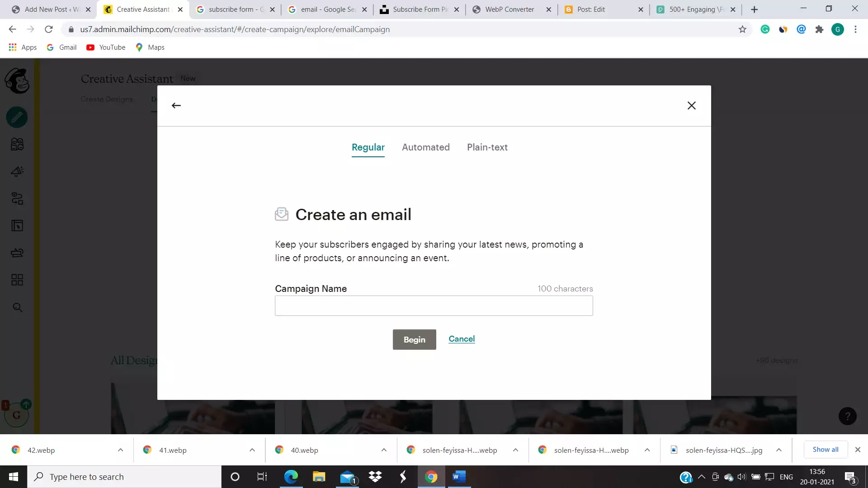Open the Content Studio icon in sidebar
This screenshot has width=868, height=488.
[x=17, y=253]
